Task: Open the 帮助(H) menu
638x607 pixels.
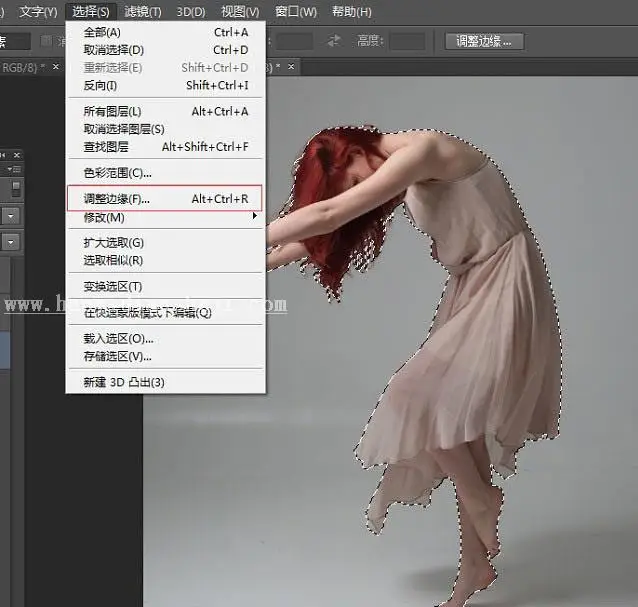Action: coord(352,11)
